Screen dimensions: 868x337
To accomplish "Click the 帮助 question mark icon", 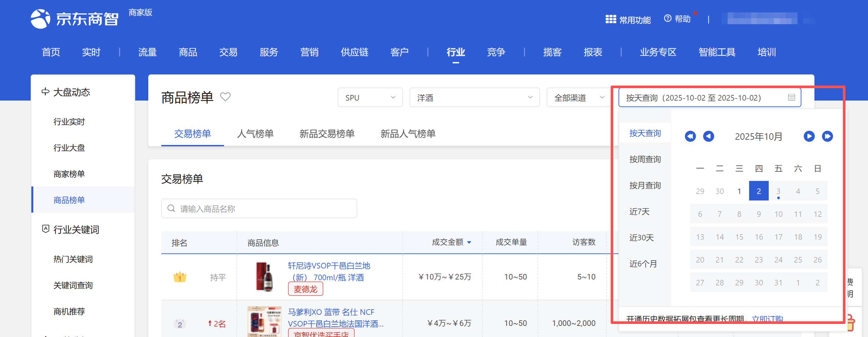I will (667, 18).
